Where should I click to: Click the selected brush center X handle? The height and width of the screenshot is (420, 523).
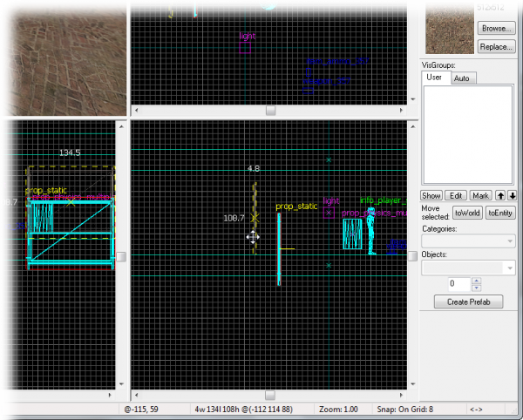(x=255, y=218)
